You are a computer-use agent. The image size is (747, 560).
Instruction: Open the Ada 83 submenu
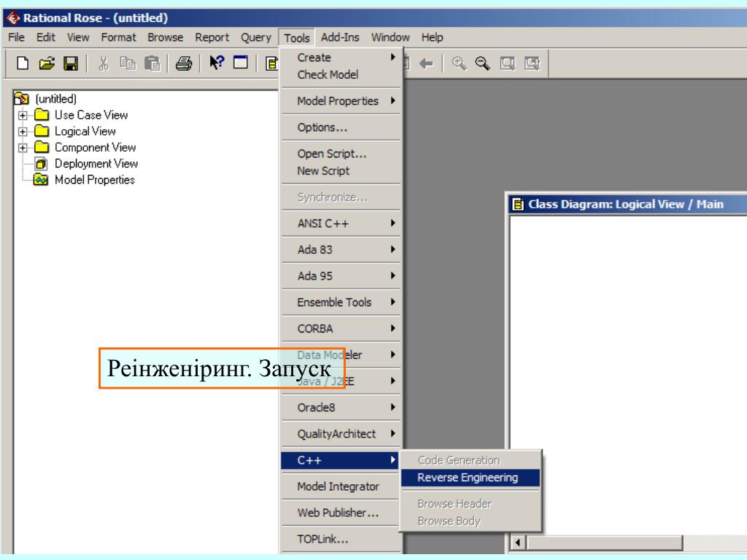point(341,249)
